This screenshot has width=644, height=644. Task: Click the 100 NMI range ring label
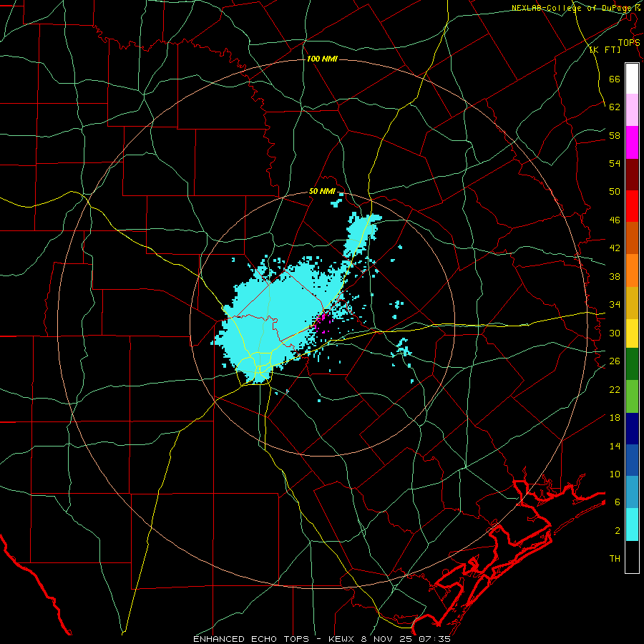(x=322, y=59)
